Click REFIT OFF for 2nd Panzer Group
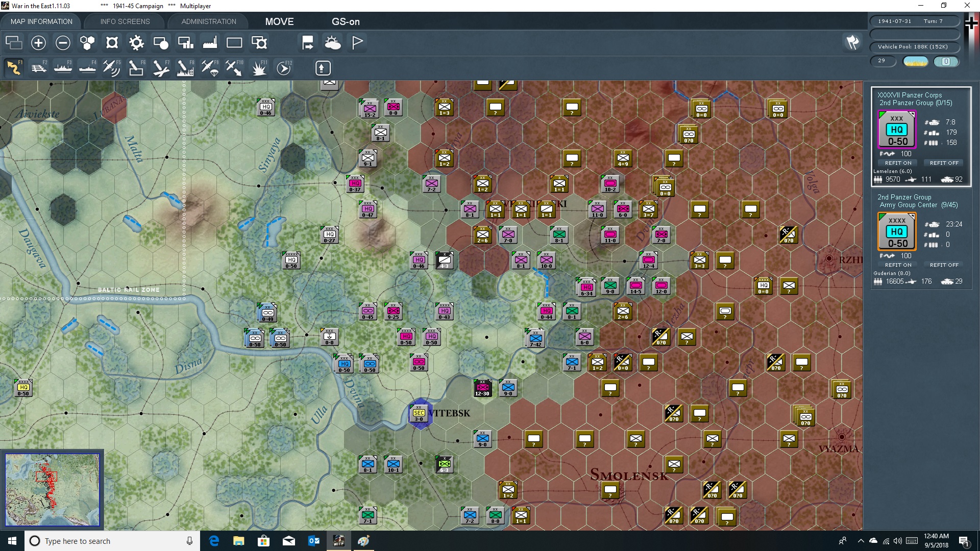 point(944,265)
